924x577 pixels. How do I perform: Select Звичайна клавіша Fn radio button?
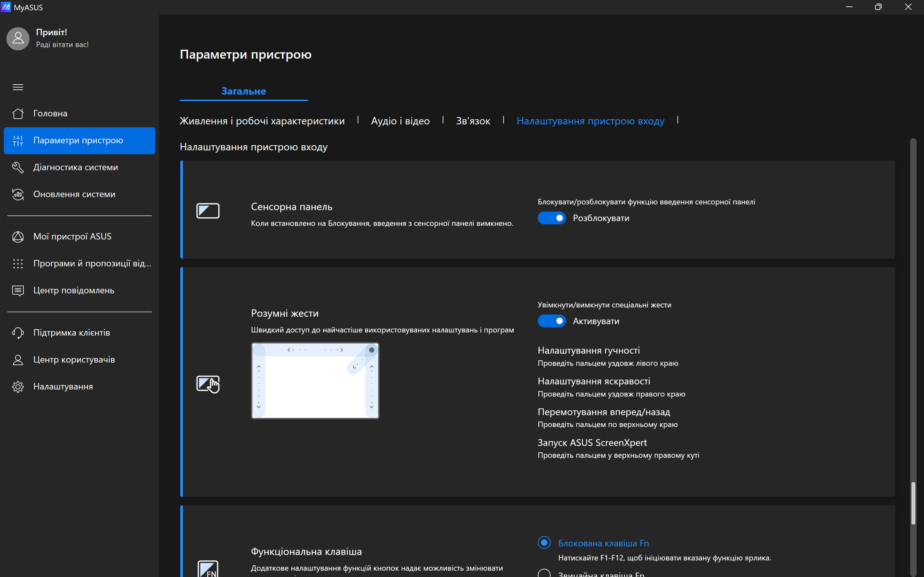pos(544,573)
